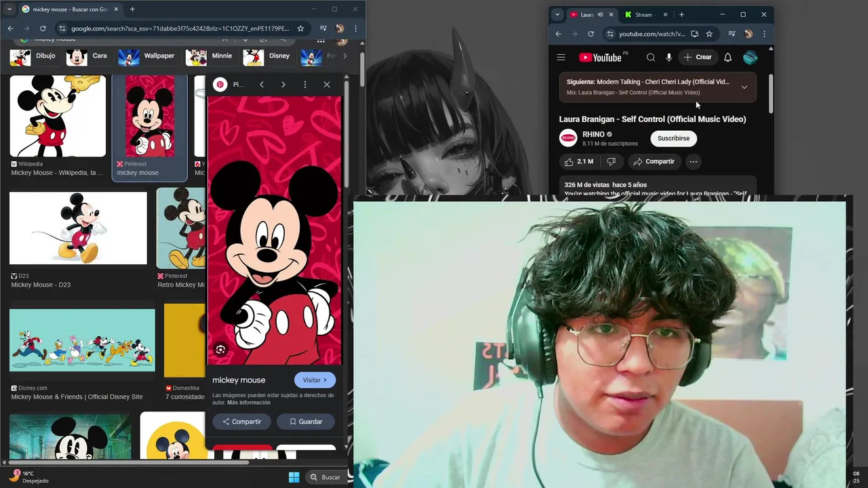This screenshot has height=488, width=868.
Task: Open more options in image preview
Action: tap(305, 85)
